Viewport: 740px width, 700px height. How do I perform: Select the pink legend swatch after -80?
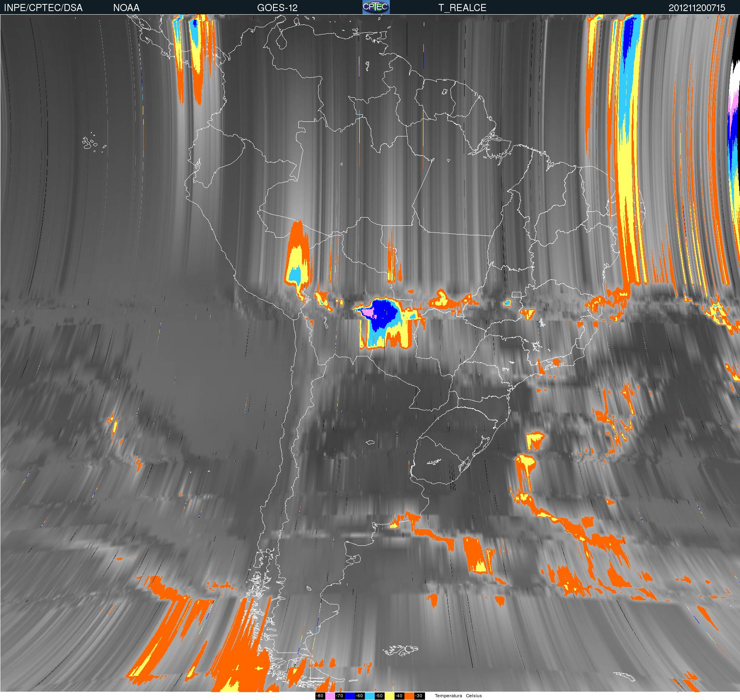pos(330,696)
